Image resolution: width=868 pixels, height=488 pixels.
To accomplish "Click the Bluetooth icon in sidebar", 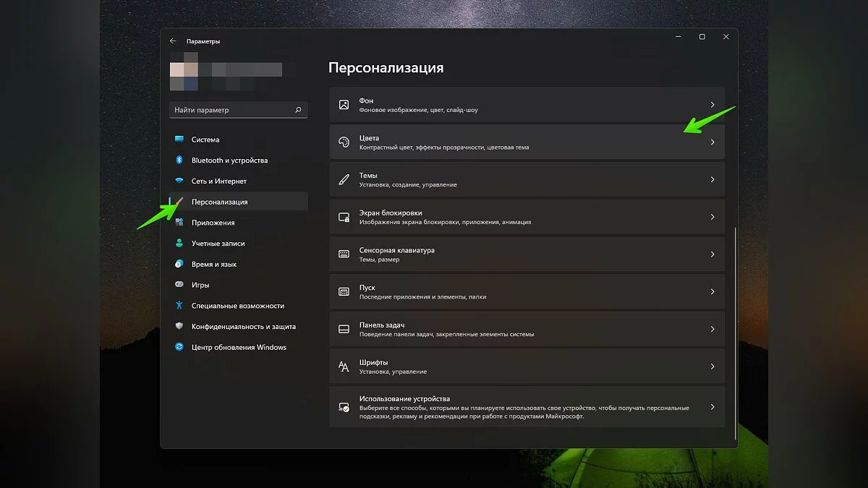I will point(179,160).
